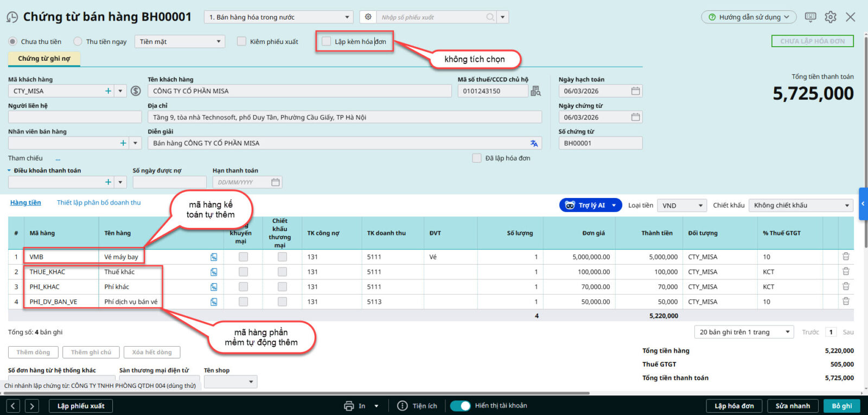Click the translate icon in Diễn giải field

[534, 143]
